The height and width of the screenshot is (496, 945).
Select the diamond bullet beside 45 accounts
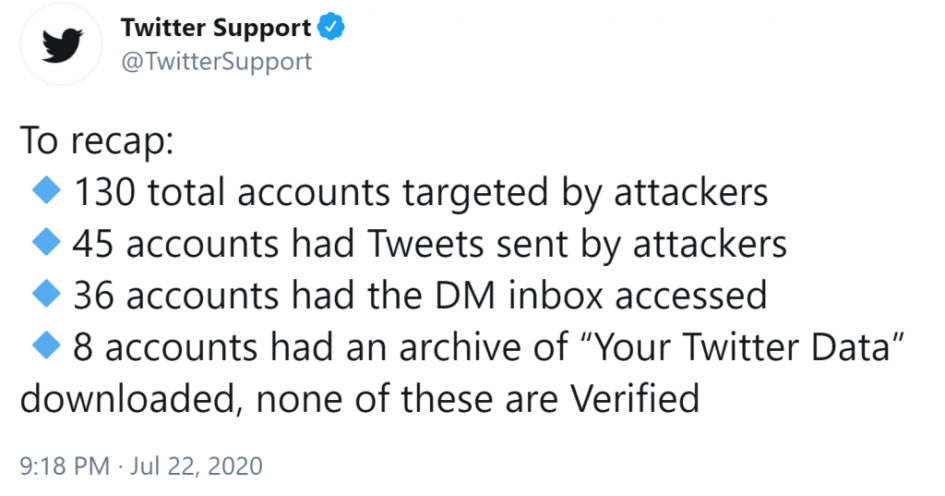[46, 243]
